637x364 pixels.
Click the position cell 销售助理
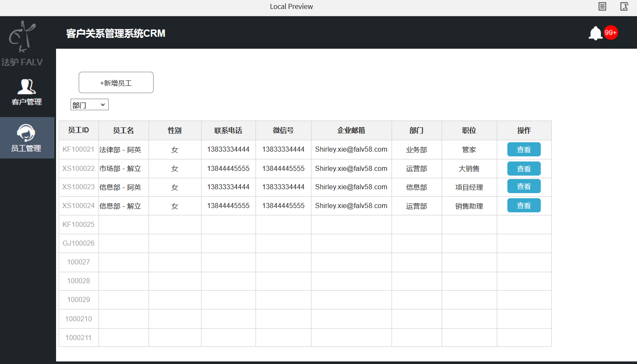[x=469, y=206]
